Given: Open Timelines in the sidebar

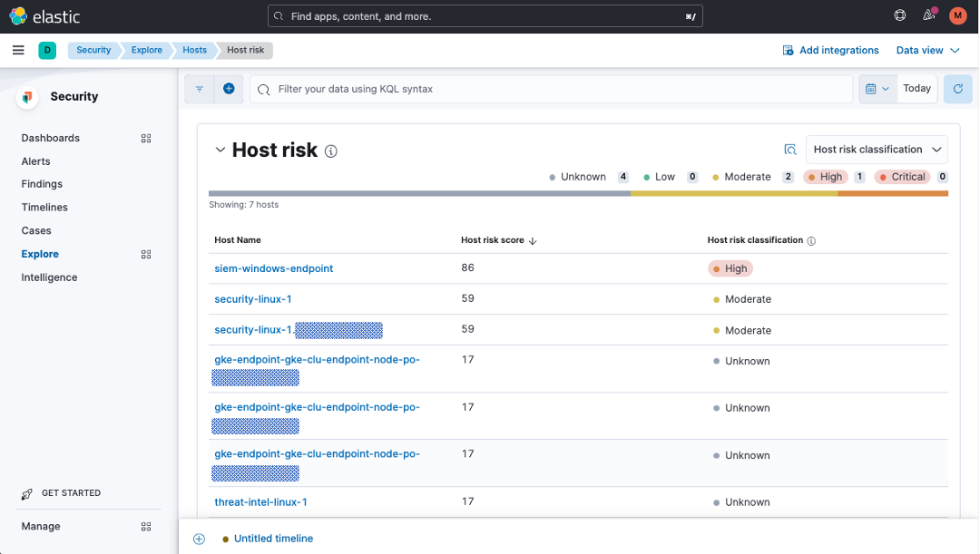Looking at the screenshot, I should tap(44, 208).
